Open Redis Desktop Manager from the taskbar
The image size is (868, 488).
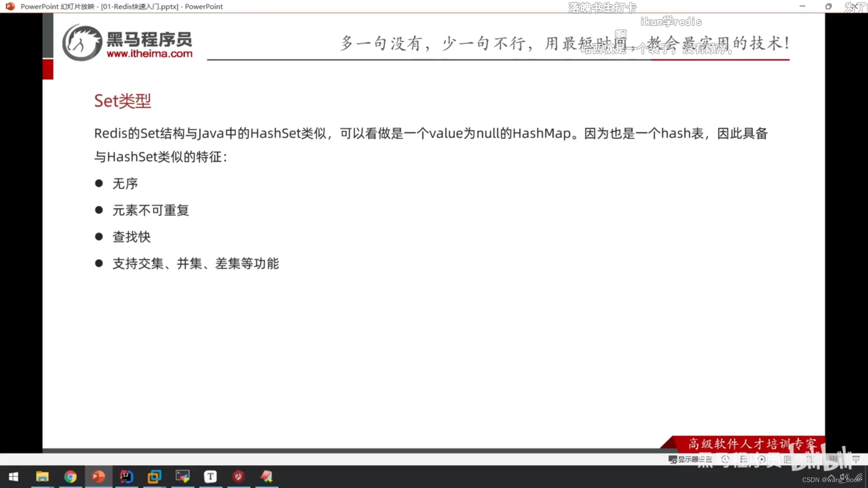tap(239, 477)
